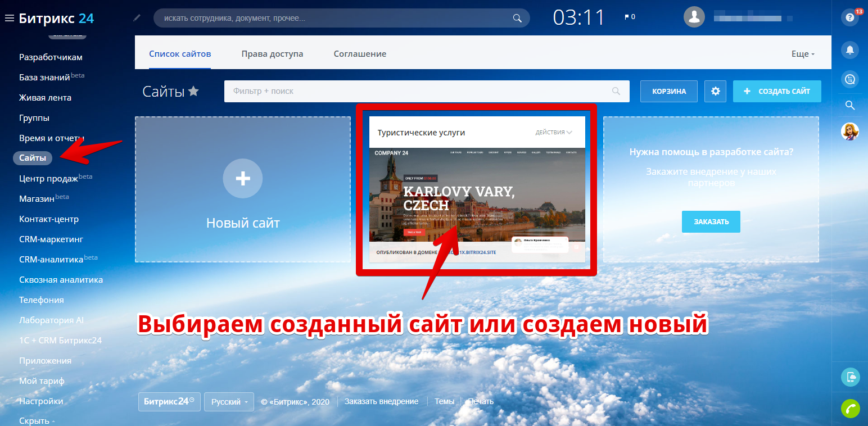Image resolution: width=868 pixels, height=426 pixels.
Task: Open Магазин menu item
Action: click(37, 199)
